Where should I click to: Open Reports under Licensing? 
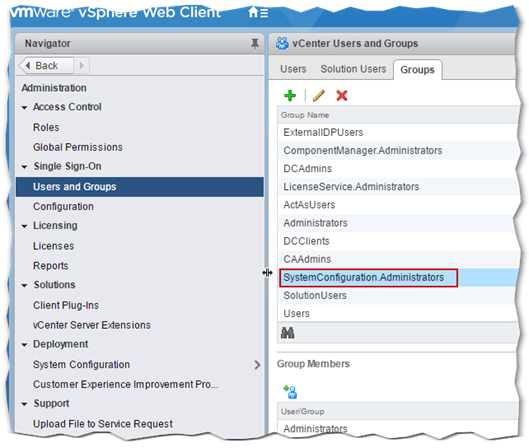(51, 266)
